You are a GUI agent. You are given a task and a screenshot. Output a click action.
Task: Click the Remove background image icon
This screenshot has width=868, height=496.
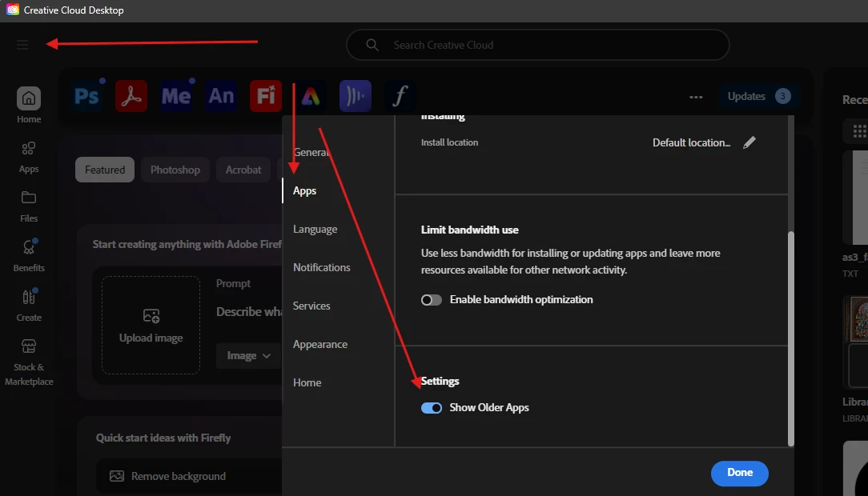coord(117,476)
